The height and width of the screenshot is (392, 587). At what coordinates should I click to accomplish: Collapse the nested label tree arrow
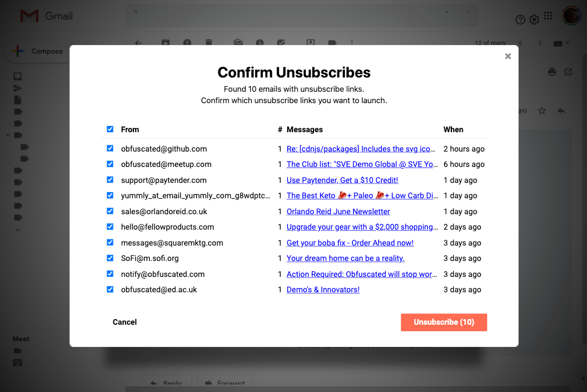[x=8, y=135]
